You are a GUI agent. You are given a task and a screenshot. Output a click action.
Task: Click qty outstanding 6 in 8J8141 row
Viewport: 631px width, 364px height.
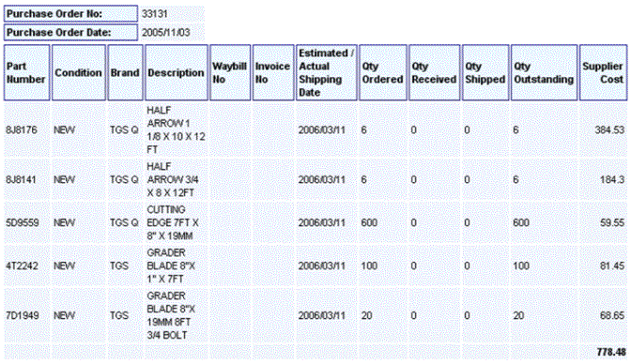(516, 179)
